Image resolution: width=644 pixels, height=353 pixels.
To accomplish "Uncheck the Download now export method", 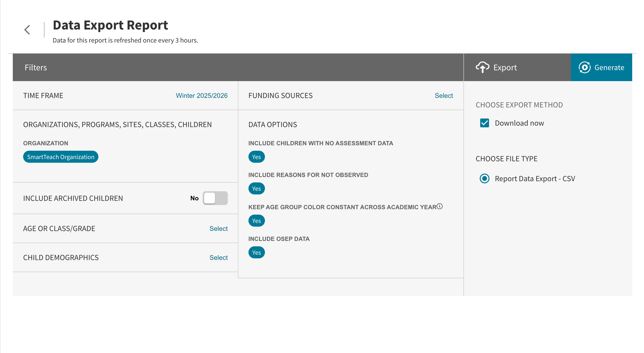I will coord(485,123).
